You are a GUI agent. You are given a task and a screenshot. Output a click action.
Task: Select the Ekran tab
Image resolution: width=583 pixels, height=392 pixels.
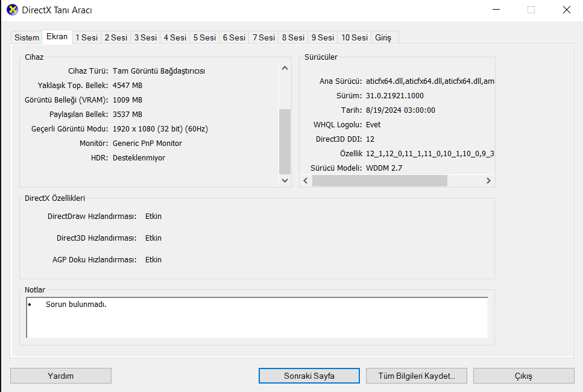point(57,36)
